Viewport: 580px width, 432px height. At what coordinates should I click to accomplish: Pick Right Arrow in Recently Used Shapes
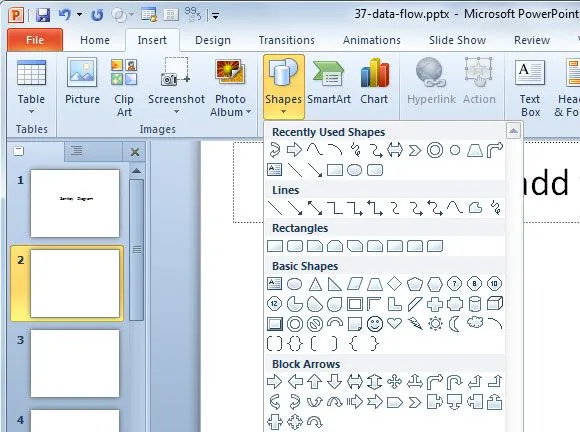click(x=294, y=150)
